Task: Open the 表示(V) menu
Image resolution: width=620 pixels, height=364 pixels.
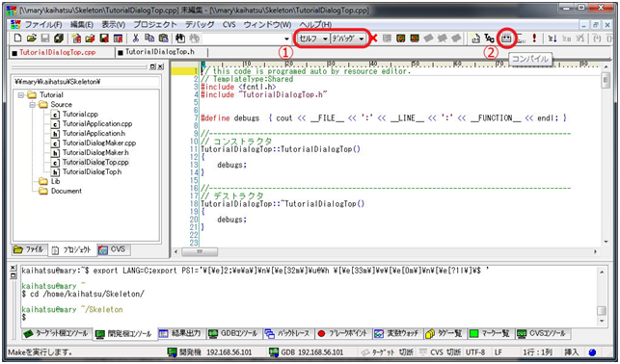Action: coord(114,24)
